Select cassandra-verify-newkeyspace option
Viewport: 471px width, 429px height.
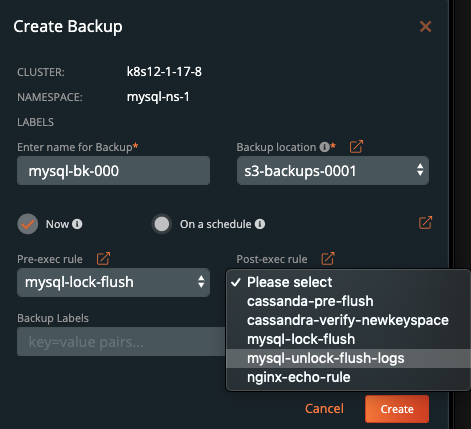pos(348,320)
